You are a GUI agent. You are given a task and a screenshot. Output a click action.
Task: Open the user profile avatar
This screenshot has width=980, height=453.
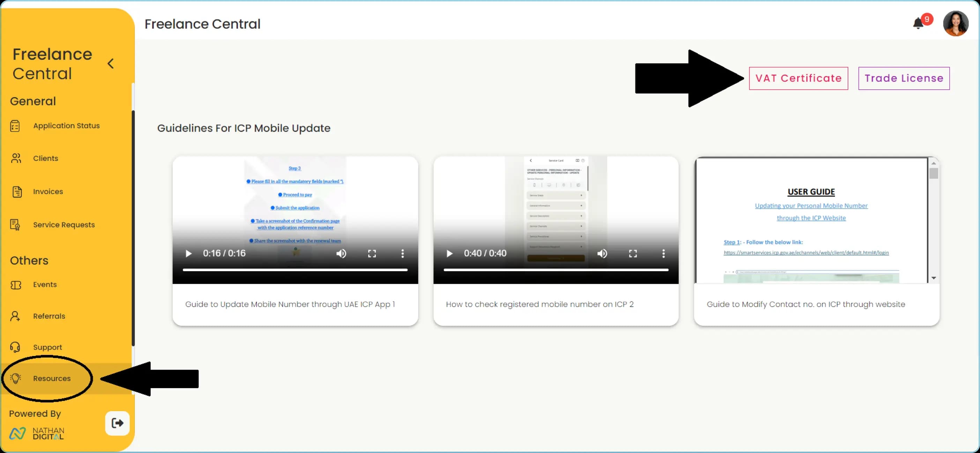[x=956, y=23]
